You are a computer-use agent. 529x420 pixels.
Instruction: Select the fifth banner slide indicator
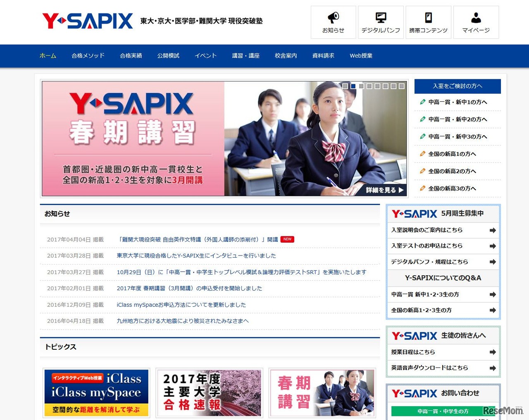tap(377, 86)
